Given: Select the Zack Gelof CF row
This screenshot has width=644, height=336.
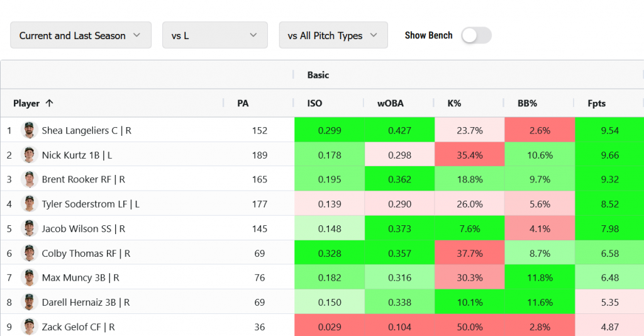Looking at the screenshot, I should [x=77, y=327].
